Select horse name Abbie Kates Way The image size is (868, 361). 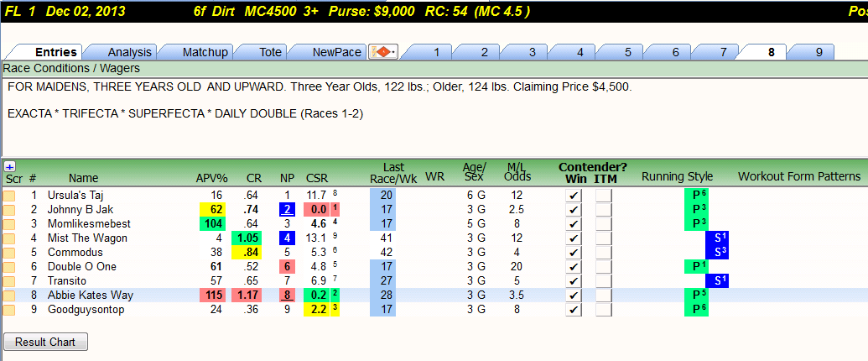[91, 296]
